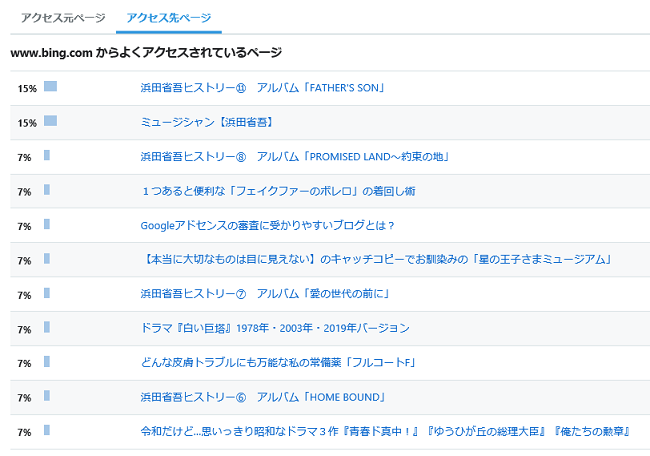Click the 15% value in the FATHER'S SON row

pos(27,88)
